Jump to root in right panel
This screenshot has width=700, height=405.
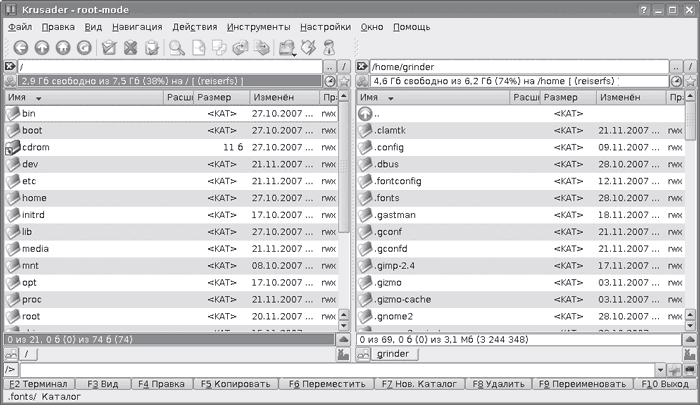coord(692,66)
